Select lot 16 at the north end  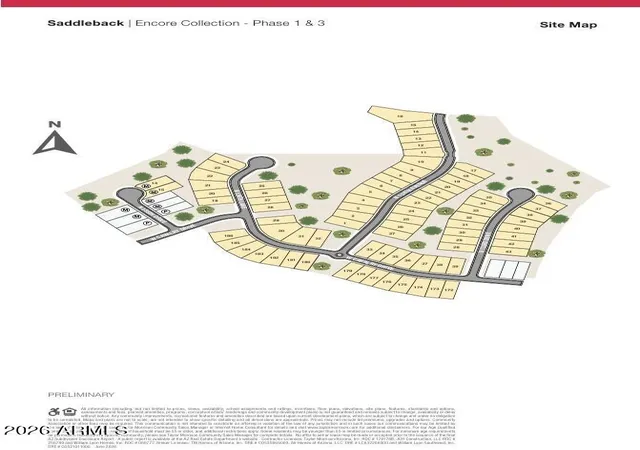tap(400, 116)
